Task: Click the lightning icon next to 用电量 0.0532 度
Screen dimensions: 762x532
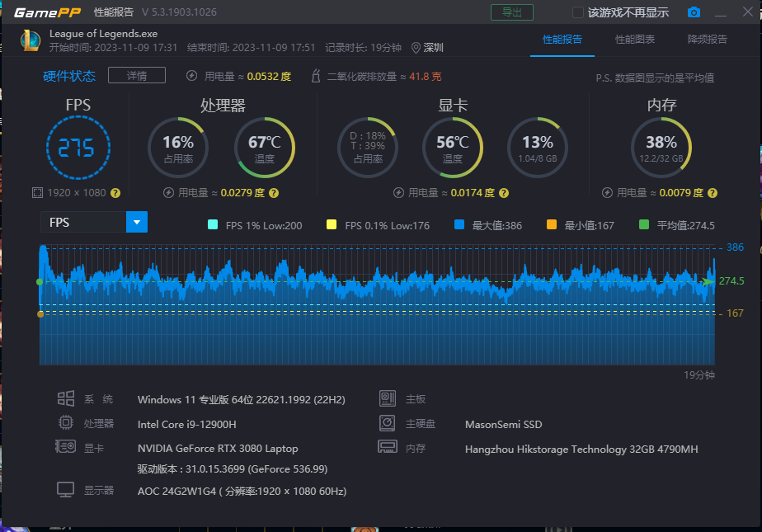Action: click(x=192, y=76)
